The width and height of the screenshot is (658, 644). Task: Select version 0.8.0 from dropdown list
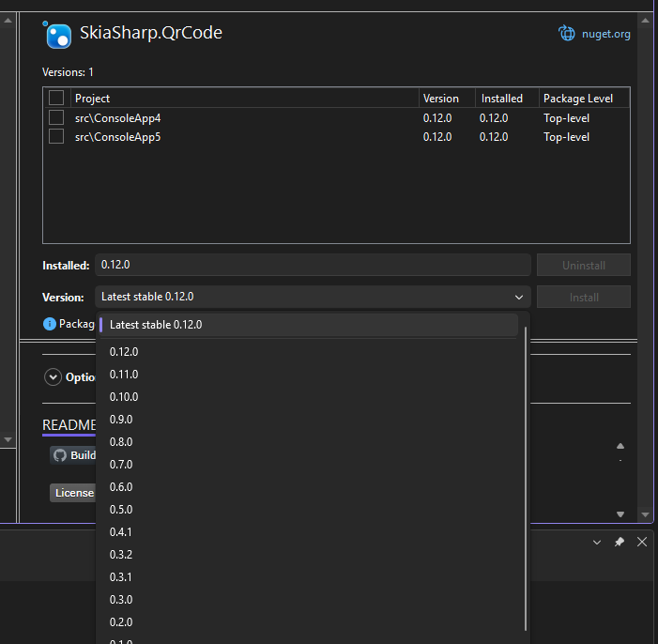309,442
